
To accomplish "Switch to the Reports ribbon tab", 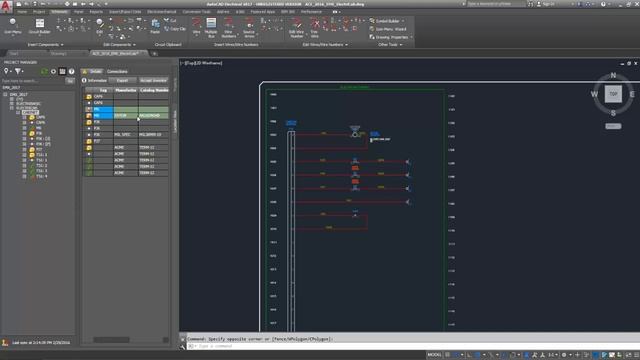I will click(96, 12).
